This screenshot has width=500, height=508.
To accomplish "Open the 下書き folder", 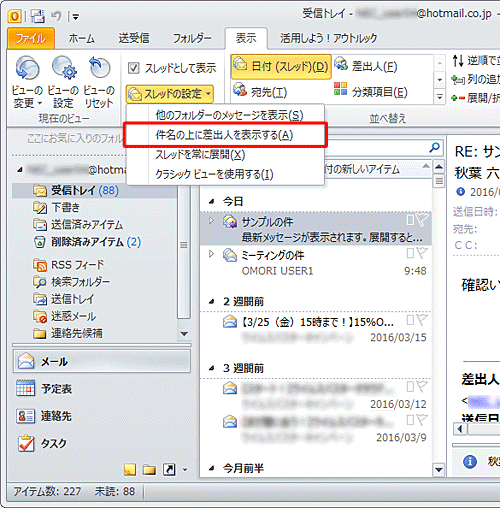I will click(56, 207).
